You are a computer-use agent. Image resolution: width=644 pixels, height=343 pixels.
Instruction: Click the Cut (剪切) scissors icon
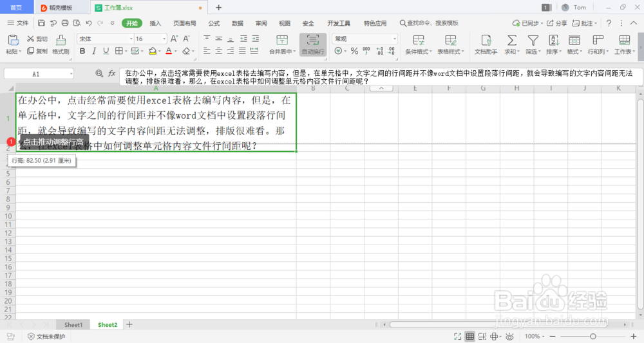pyautogui.click(x=30, y=39)
